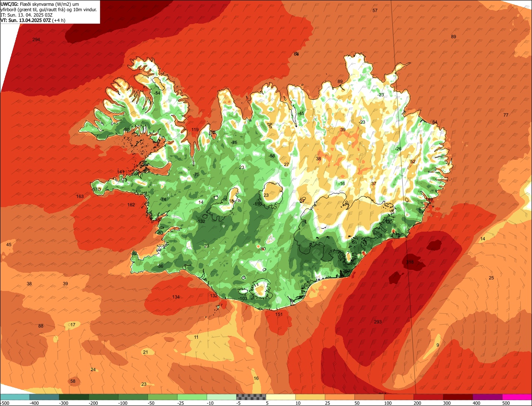
Task: Click the colorbar tick label 500
Action: tap(506, 403)
